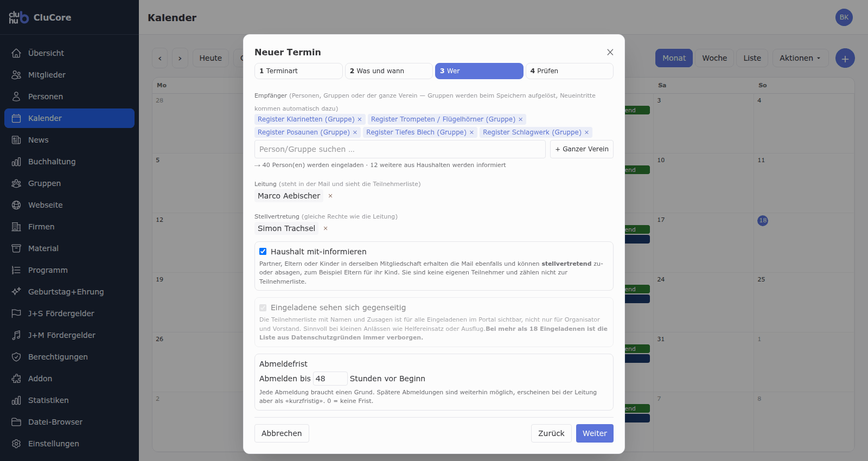Open Personen via its person icon
Screen dimensions: 868x461
(x=16, y=97)
